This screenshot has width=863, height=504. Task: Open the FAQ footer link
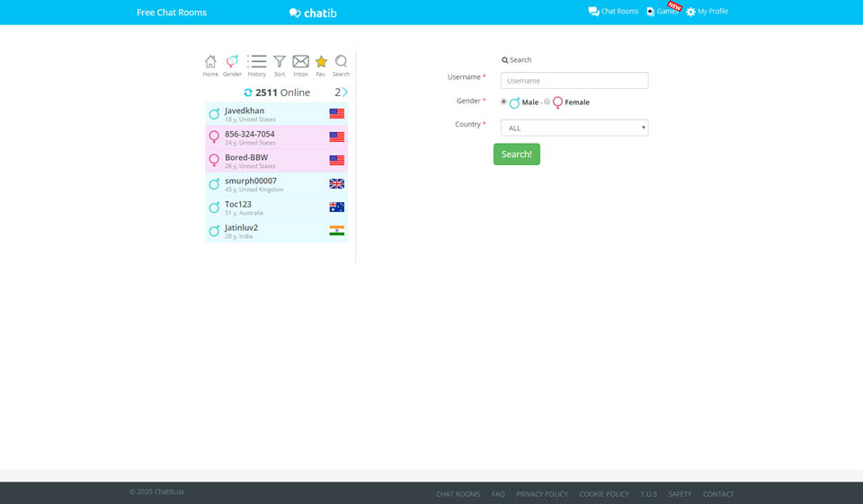coord(498,494)
